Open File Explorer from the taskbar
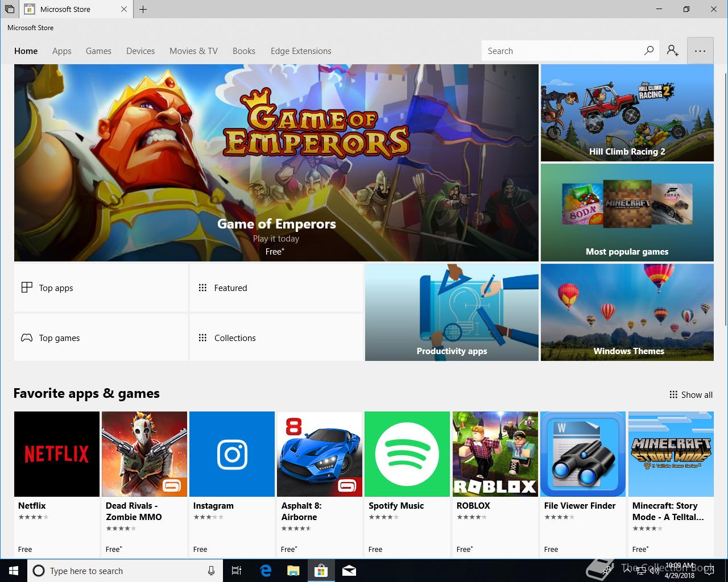This screenshot has width=728, height=582. [x=293, y=571]
